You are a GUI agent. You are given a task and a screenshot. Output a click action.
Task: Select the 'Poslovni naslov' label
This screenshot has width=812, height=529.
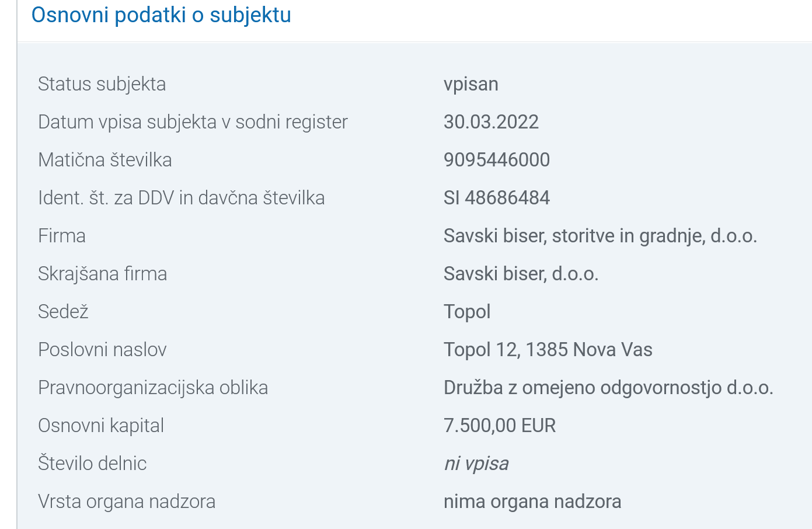tap(102, 350)
